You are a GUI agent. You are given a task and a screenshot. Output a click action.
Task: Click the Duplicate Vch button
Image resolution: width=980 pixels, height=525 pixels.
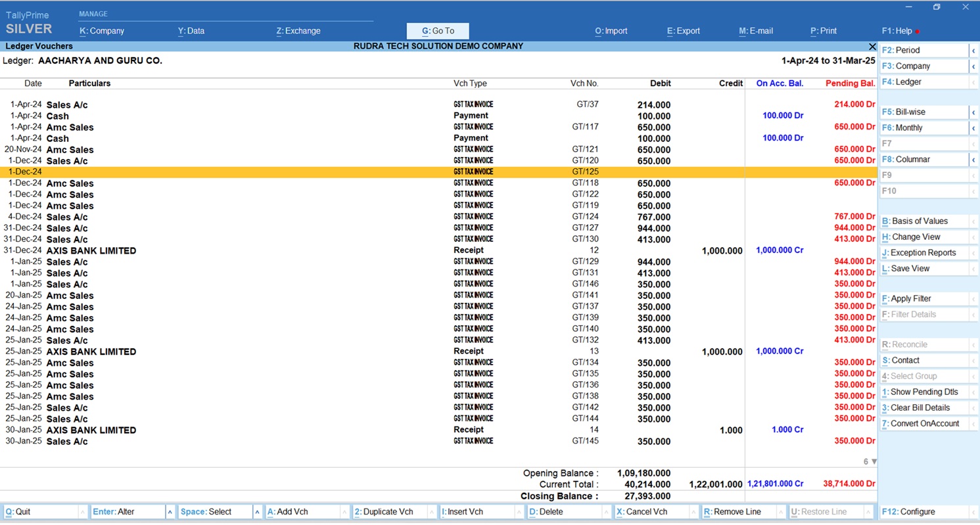(388, 512)
